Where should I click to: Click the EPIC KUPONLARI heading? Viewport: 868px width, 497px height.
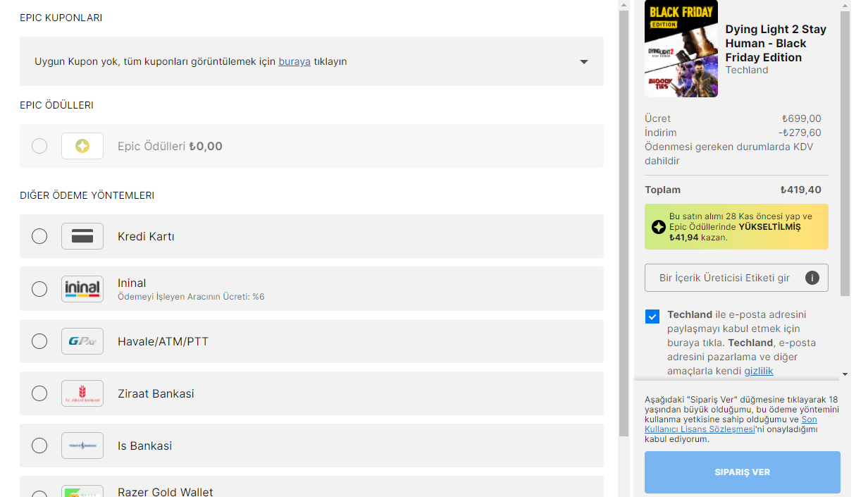[x=61, y=18]
